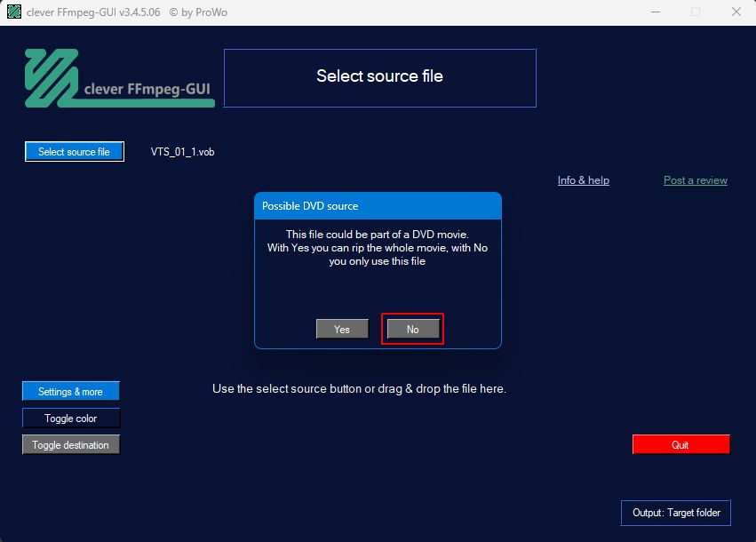Screen dimensions: 756x542
Task: Click the Toggle color button
Action: (x=71, y=418)
